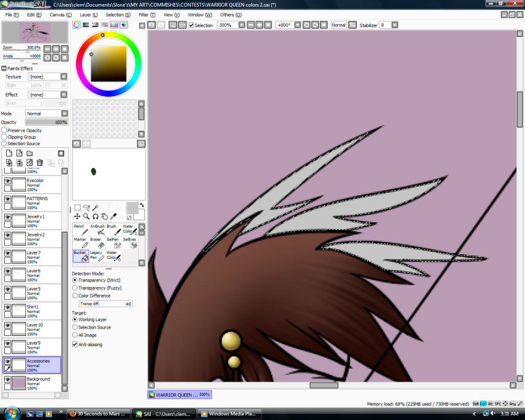Activate the eyedropper color picker tool
525x420 pixels.
(x=113, y=216)
